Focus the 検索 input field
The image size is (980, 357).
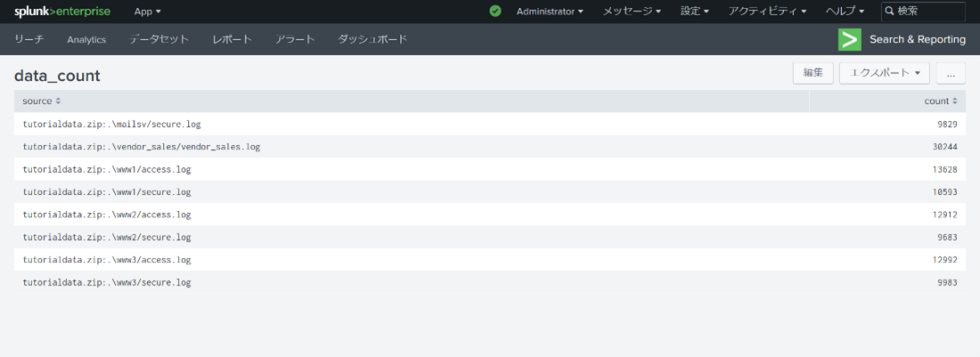(928, 12)
